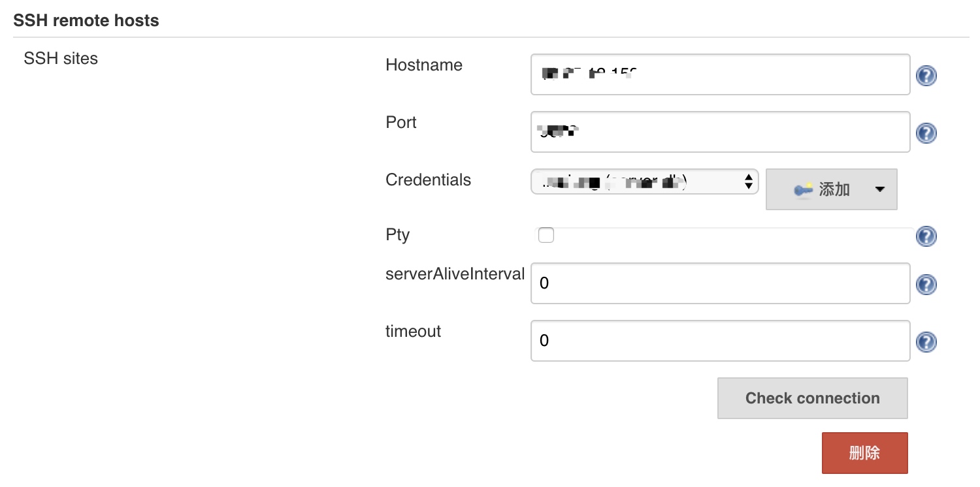Viewport: 980px width, 487px height.
Task: Click the SSH sites label
Action: [x=61, y=59]
